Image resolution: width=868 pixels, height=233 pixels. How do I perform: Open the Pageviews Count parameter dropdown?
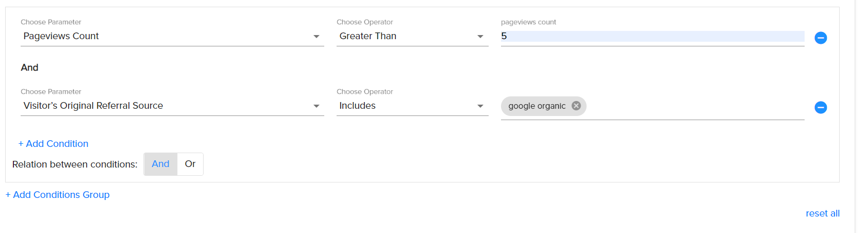pyautogui.click(x=172, y=36)
